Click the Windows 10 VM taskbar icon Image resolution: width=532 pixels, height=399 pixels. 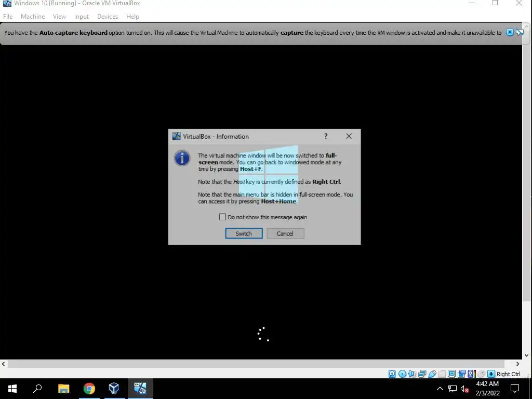click(x=140, y=389)
